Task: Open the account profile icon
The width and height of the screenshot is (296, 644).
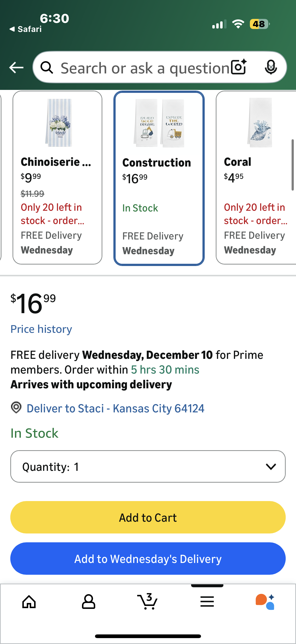Action: click(88, 602)
